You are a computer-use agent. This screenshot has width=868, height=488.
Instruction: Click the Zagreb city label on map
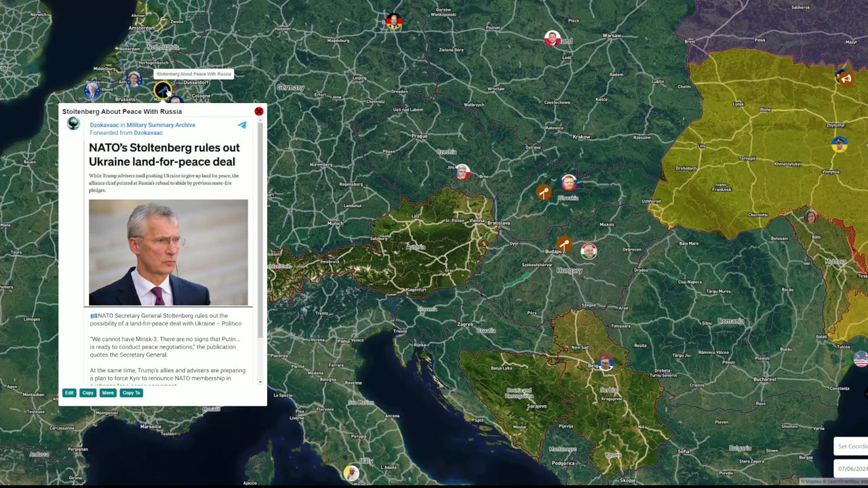(465, 325)
